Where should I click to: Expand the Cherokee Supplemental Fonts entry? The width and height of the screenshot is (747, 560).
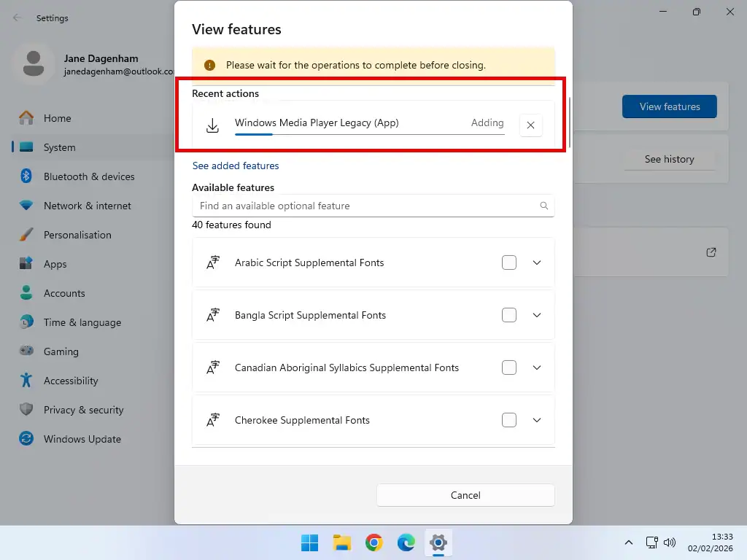click(537, 420)
